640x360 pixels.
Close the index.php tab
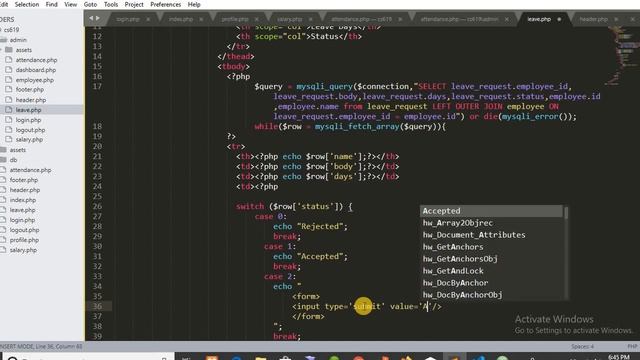(201, 19)
